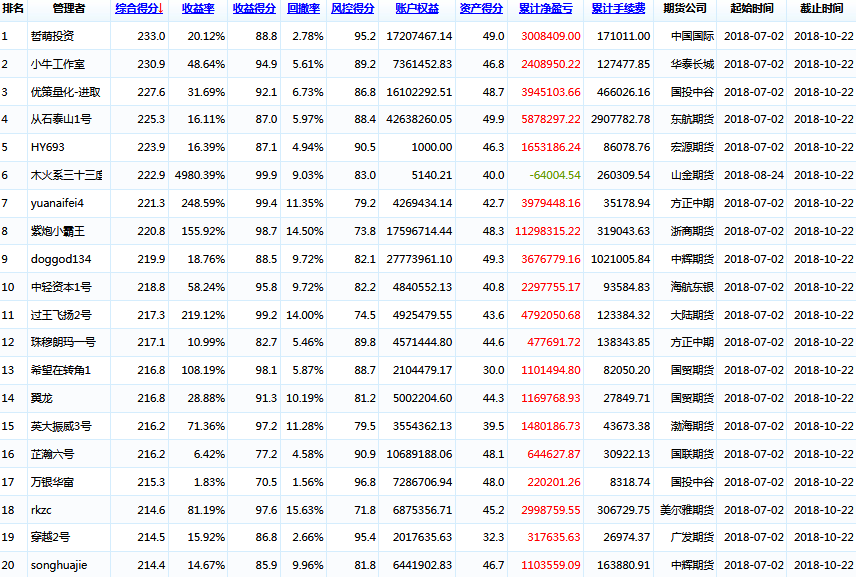Select manager 中轻资本1号
The width and height of the screenshot is (856, 577).
pos(61,287)
